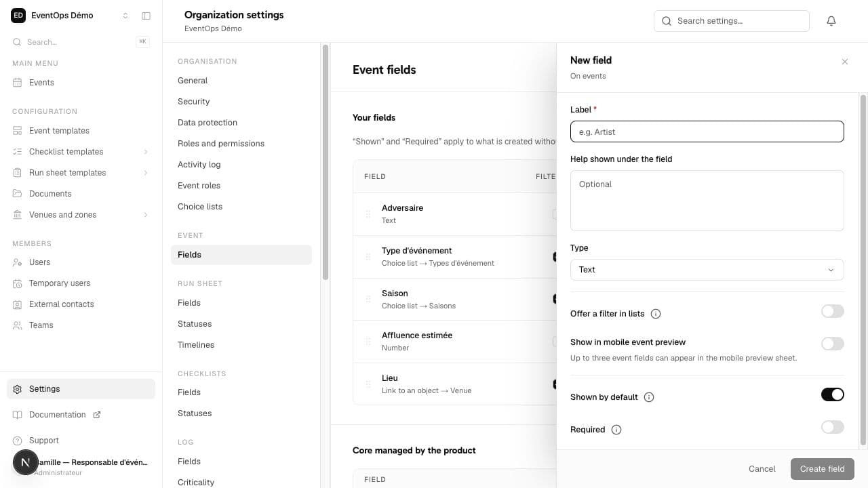868x488 pixels.
Task: Open Event templates in sidebar
Action: [x=81, y=131]
